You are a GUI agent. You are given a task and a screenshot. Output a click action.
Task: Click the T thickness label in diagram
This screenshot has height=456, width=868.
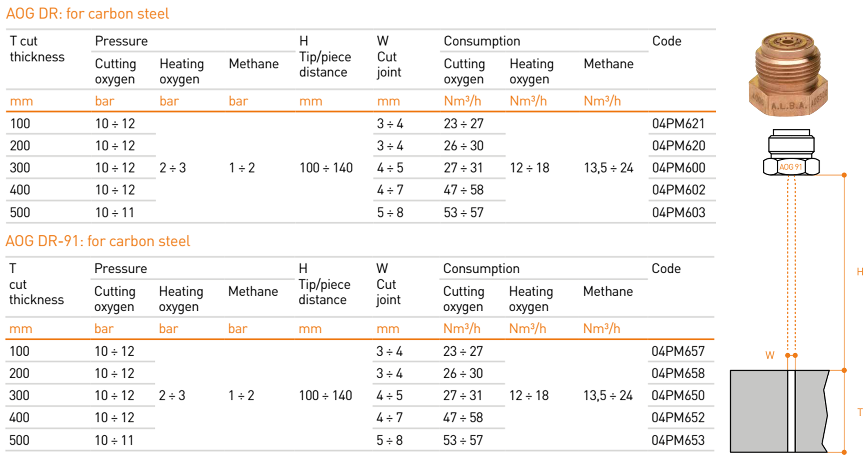860,413
